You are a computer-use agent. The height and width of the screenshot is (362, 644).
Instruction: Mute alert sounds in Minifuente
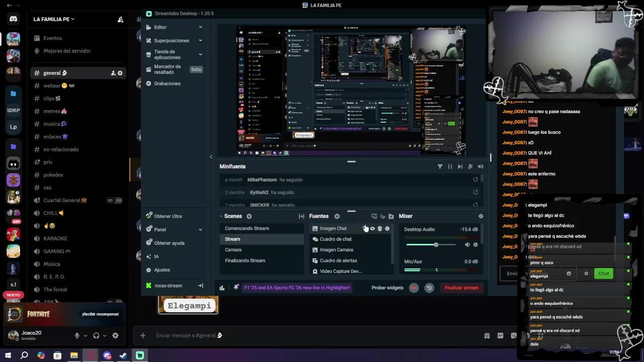470,166
